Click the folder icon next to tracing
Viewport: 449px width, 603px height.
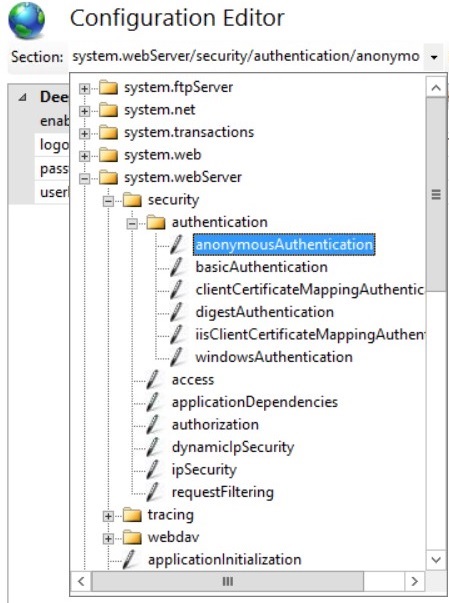132,515
